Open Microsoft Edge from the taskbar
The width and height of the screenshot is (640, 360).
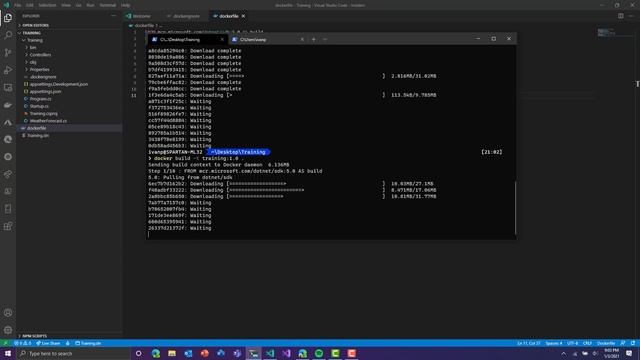(x=156, y=353)
